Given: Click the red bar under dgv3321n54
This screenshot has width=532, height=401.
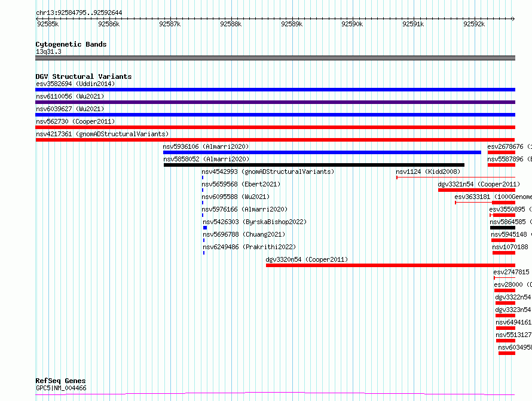Looking at the screenshot, I should tap(476, 190).
